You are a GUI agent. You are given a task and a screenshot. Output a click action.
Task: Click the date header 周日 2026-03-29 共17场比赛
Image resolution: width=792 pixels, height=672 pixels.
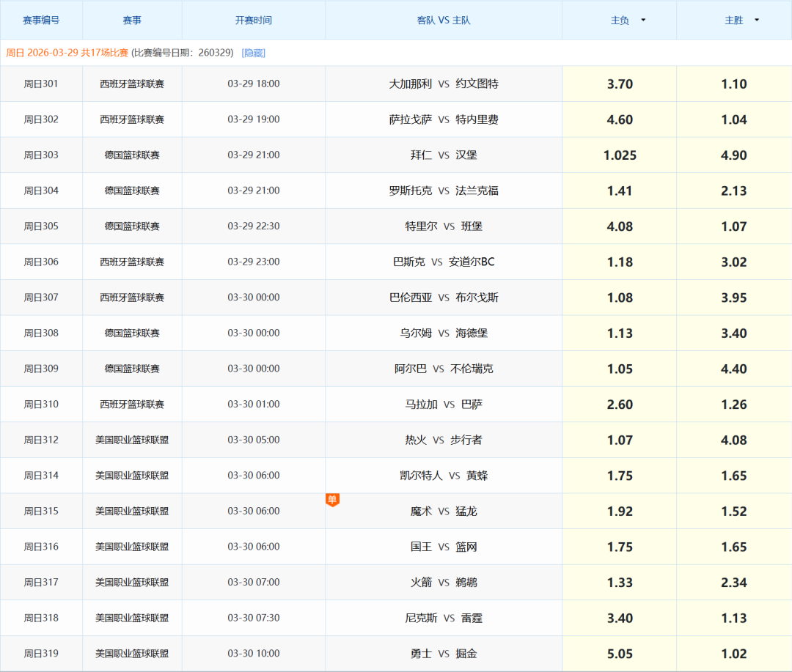[67, 53]
